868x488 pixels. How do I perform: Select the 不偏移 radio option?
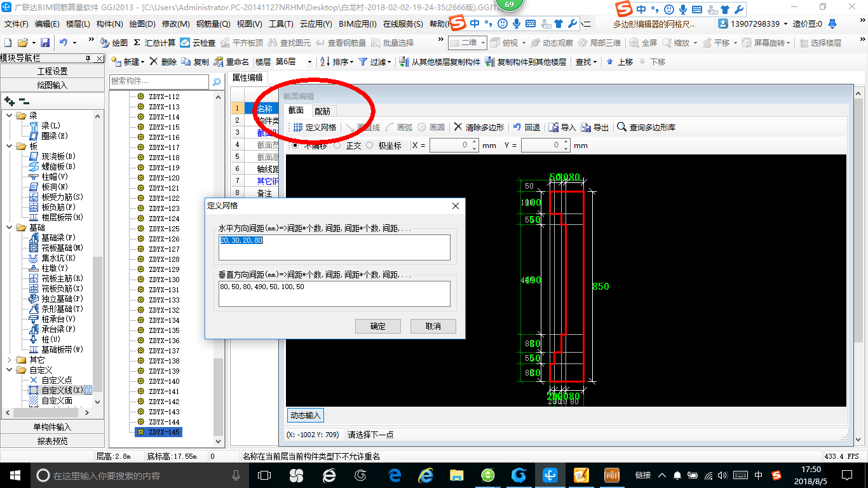(x=296, y=146)
